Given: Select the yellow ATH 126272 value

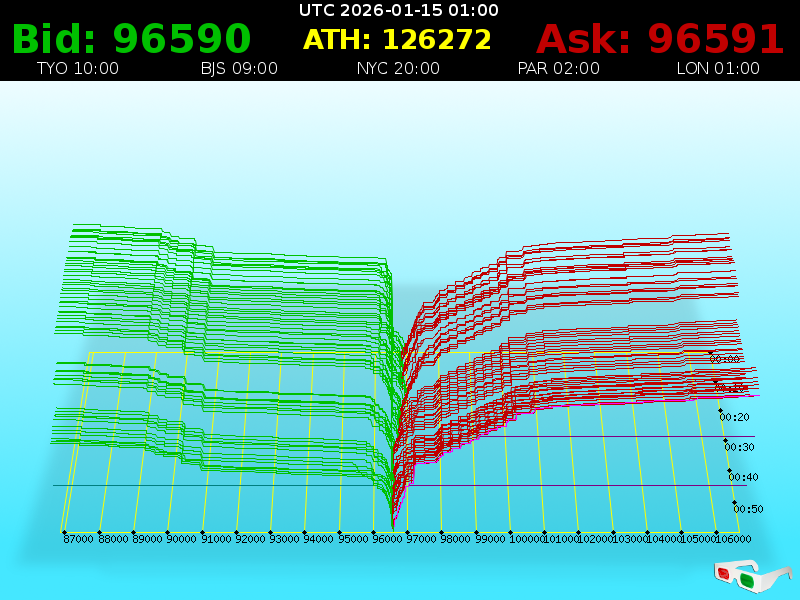Looking at the screenshot, I should pyautogui.click(x=398, y=40).
